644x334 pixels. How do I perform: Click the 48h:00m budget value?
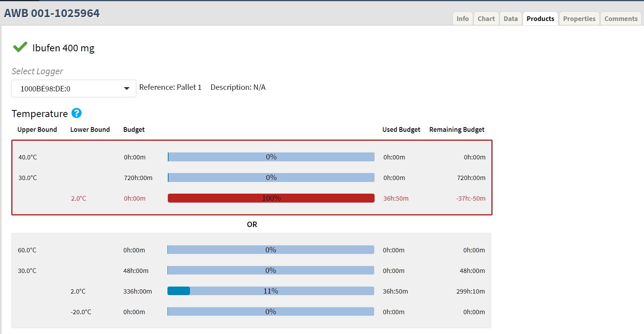pyautogui.click(x=136, y=271)
